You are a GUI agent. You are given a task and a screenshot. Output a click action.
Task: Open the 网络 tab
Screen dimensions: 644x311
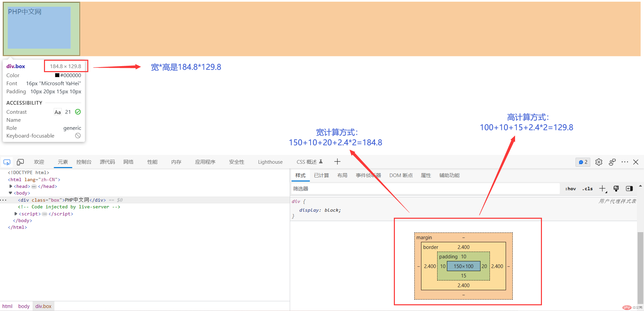click(128, 162)
